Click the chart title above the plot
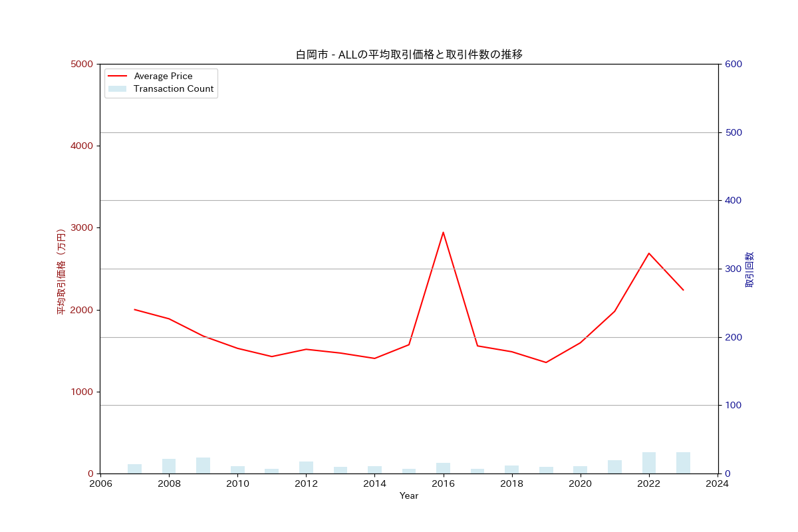The height and width of the screenshot is (532, 798). click(409, 55)
